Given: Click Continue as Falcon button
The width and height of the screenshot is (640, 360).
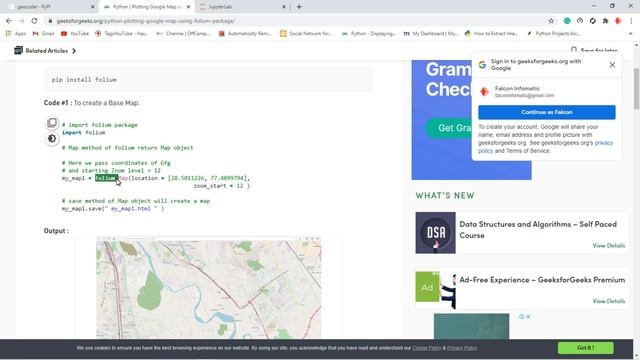Looking at the screenshot, I should point(547,112).
